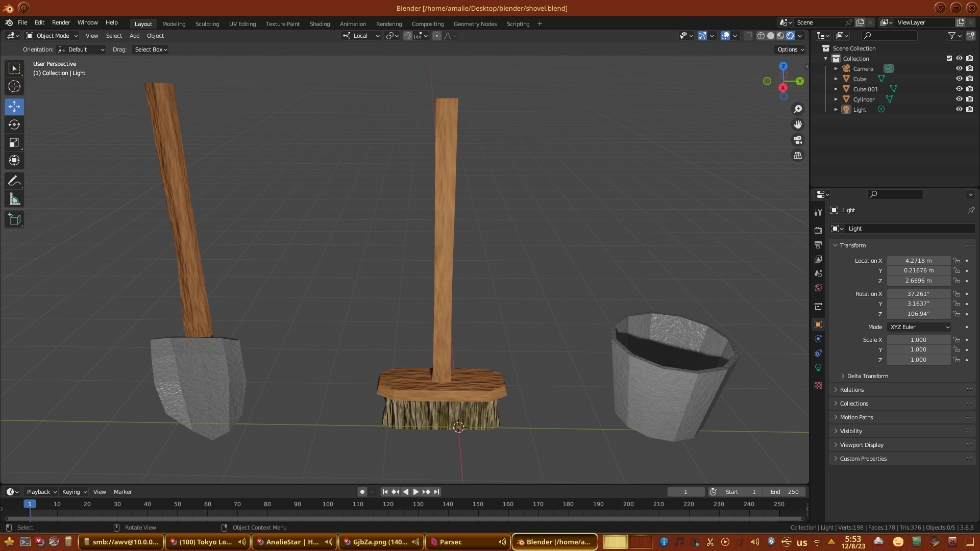Switch to orthographic grid view icon
Screen dimensions: 980x551
[x=798, y=156]
